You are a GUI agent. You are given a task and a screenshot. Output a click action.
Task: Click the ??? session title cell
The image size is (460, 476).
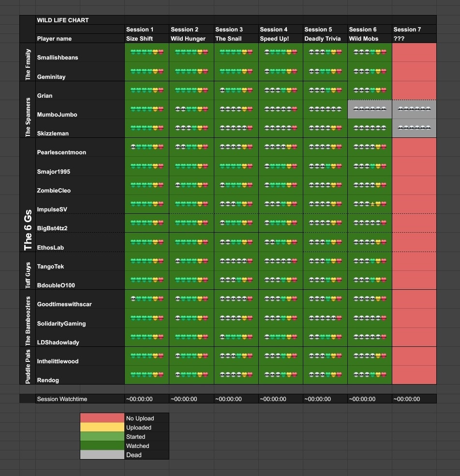414,39
